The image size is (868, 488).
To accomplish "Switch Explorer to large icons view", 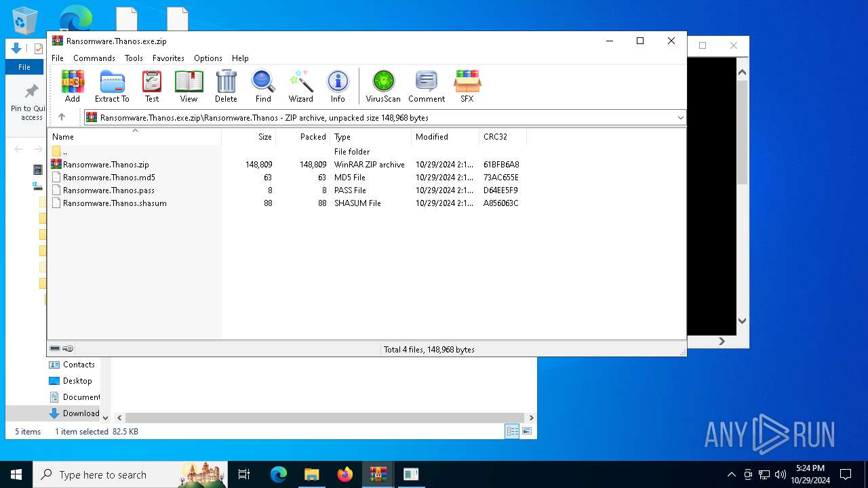I will [x=527, y=431].
